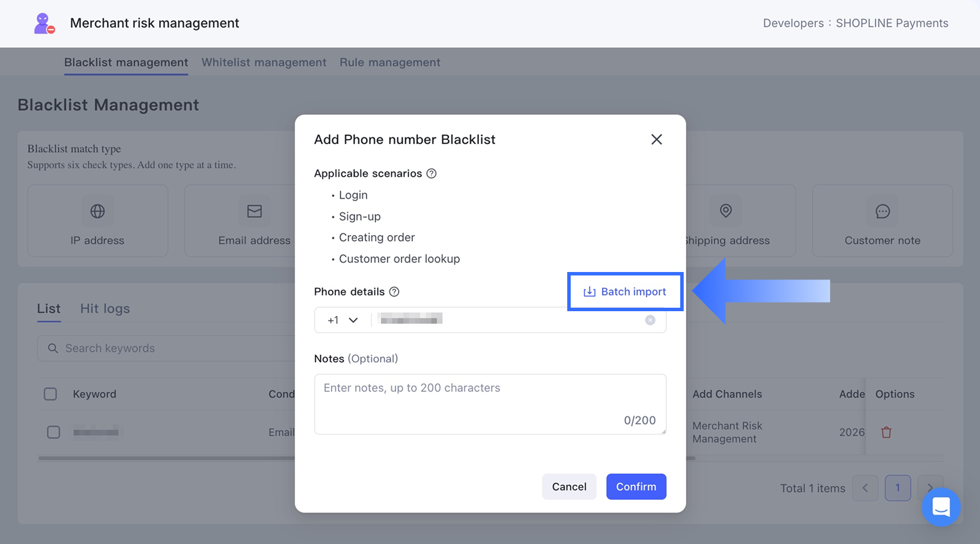
Task: Switch to the Hit logs tab
Action: [x=105, y=309]
